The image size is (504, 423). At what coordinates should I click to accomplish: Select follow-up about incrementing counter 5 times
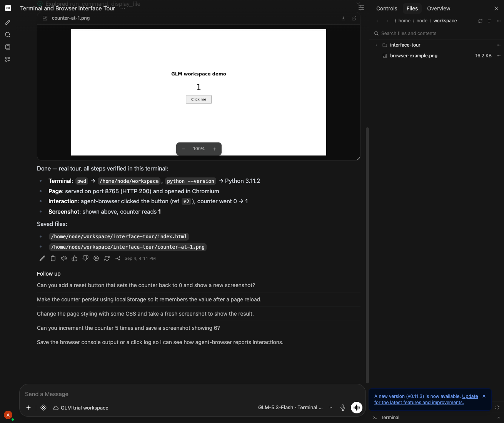click(199, 328)
